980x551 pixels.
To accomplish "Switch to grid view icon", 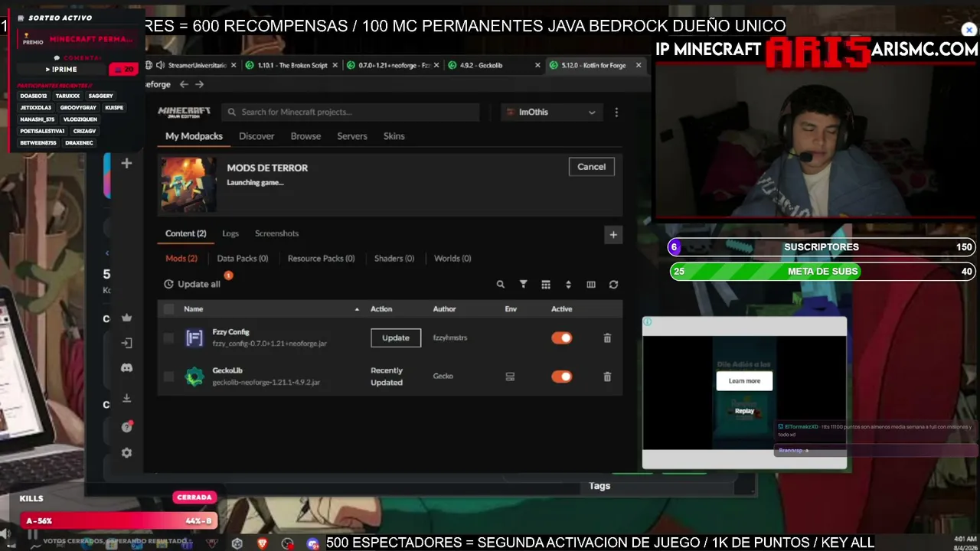I will tap(546, 285).
